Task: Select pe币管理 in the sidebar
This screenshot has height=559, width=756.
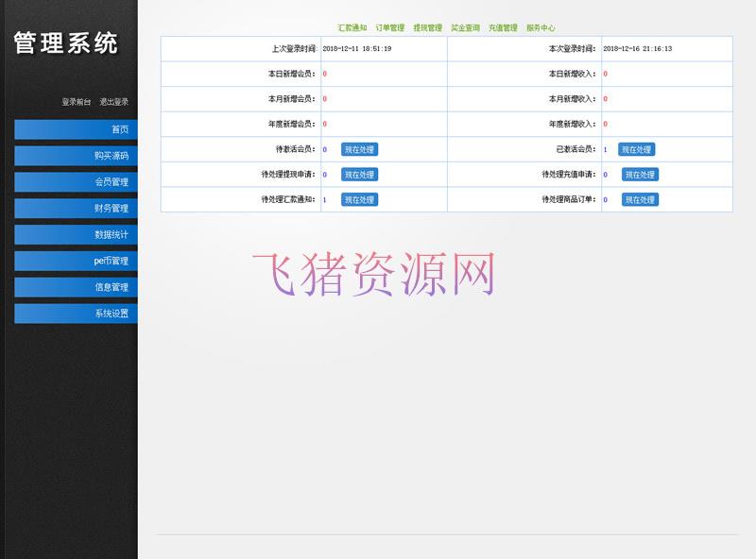Action: (x=76, y=261)
